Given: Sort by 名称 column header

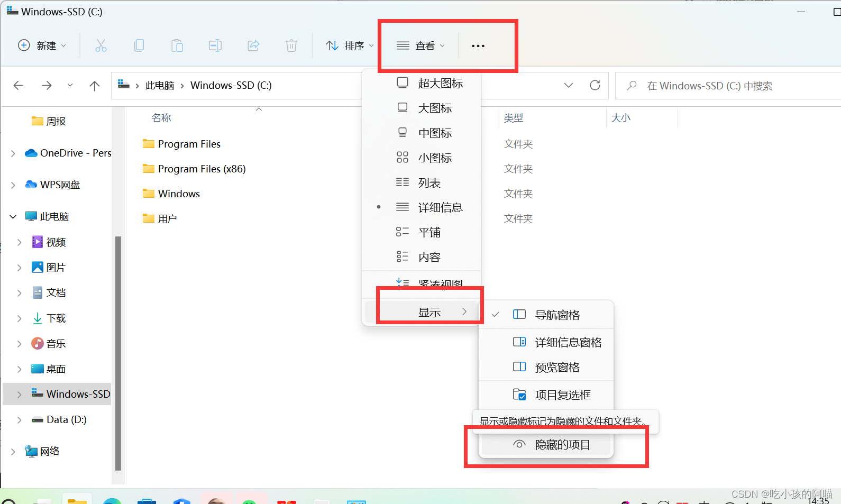Looking at the screenshot, I should [x=161, y=118].
